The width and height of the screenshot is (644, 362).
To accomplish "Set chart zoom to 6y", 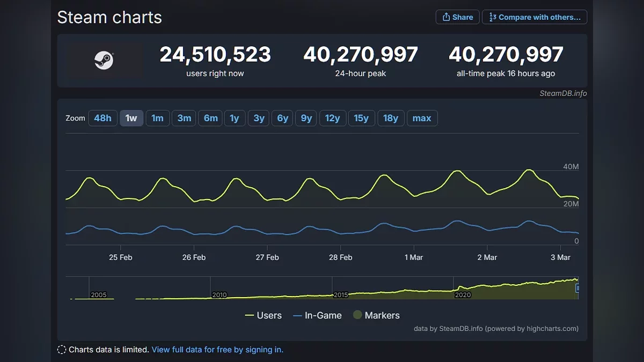I will pos(282,118).
